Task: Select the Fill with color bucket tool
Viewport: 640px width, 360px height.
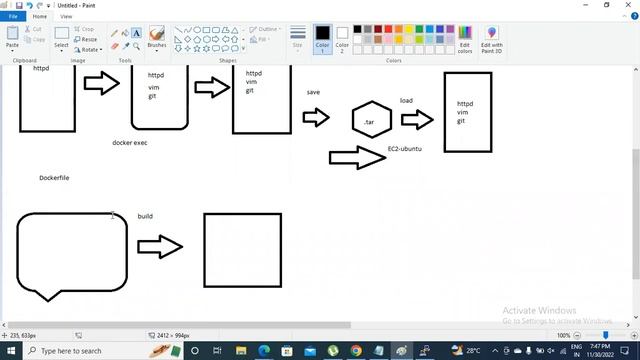Action: (x=125, y=33)
